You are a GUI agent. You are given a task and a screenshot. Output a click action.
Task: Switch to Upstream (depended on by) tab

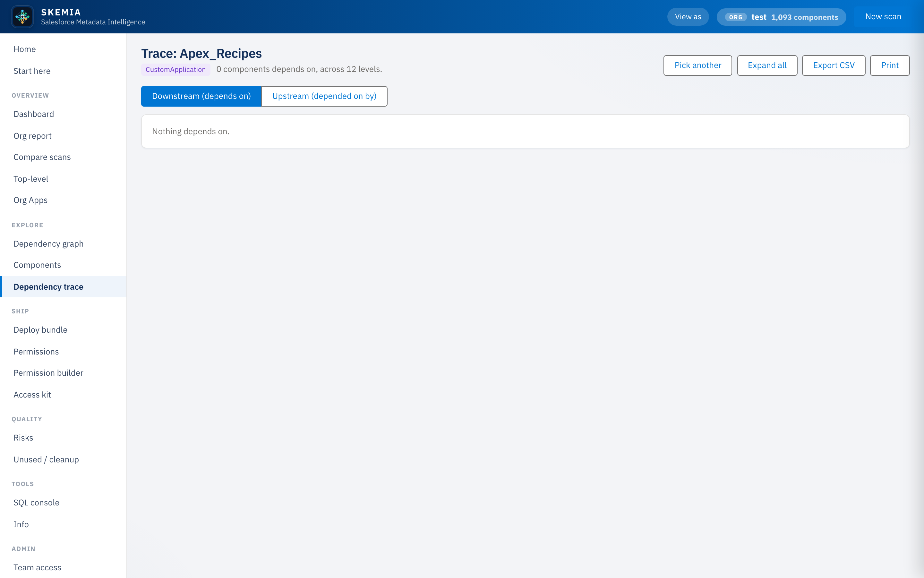coord(324,96)
